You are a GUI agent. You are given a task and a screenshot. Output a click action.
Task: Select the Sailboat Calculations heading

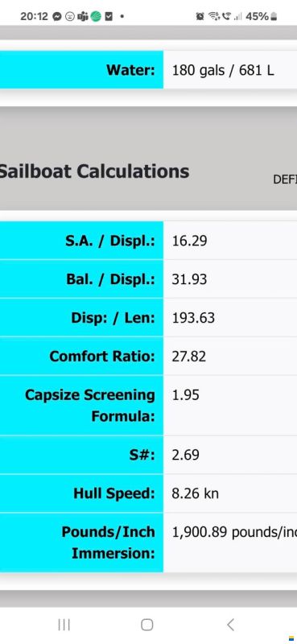(x=94, y=171)
